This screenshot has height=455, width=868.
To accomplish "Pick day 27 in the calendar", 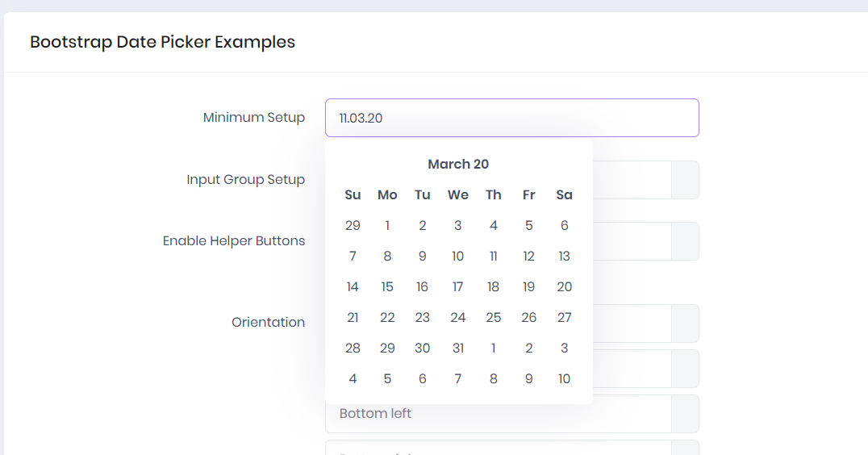I will pyautogui.click(x=564, y=318).
